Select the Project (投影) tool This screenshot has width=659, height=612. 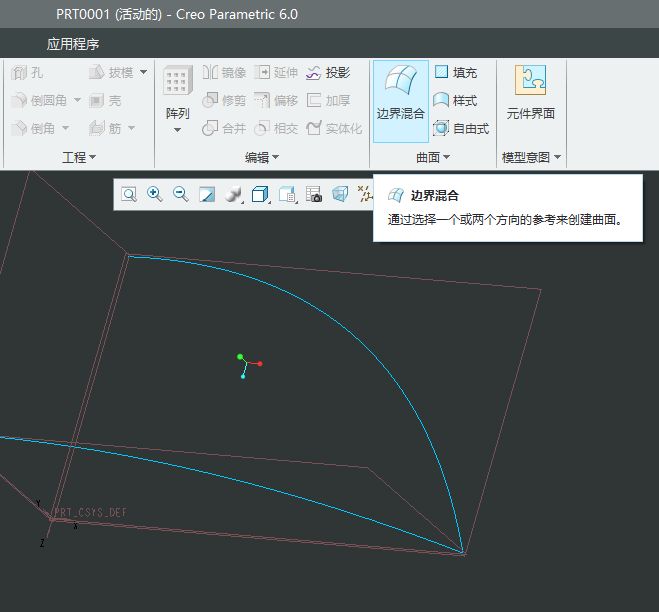pos(328,73)
